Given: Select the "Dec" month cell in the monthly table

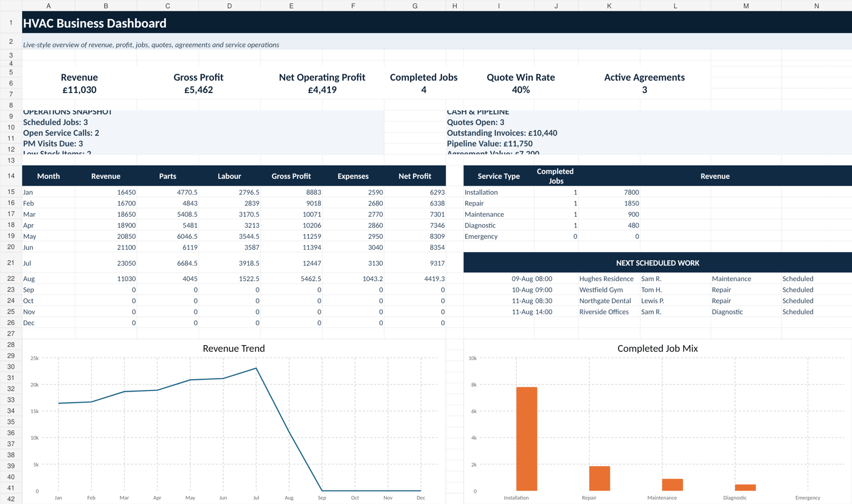Looking at the screenshot, I should pyautogui.click(x=48, y=323).
